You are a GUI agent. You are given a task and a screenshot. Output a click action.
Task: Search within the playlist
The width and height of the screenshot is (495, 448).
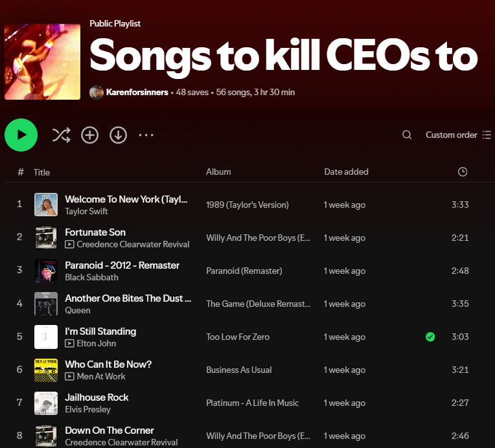pyautogui.click(x=407, y=135)
